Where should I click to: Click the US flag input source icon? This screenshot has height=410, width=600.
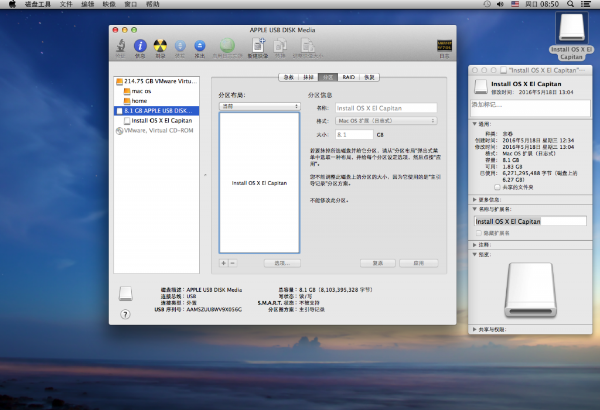(x=515, y=4)
